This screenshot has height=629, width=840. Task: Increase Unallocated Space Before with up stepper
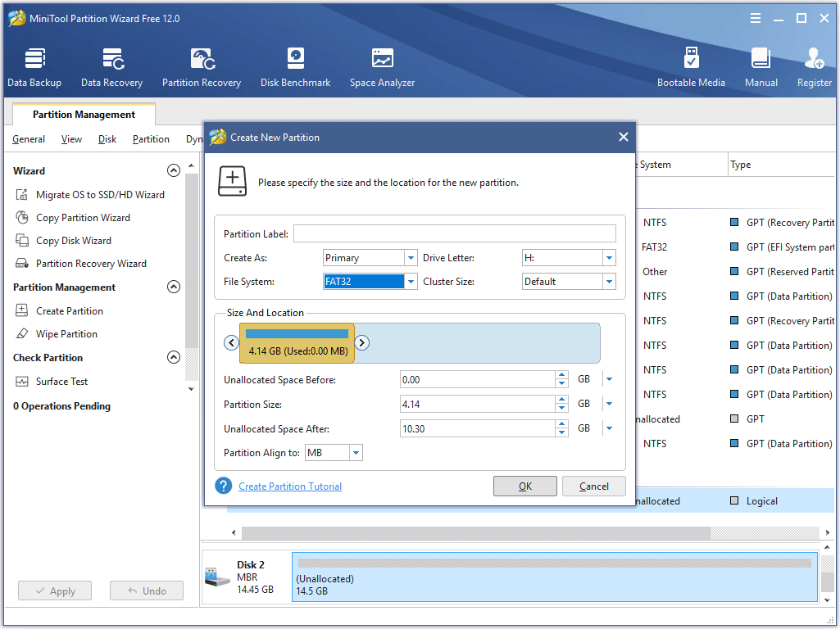point(561,375)
